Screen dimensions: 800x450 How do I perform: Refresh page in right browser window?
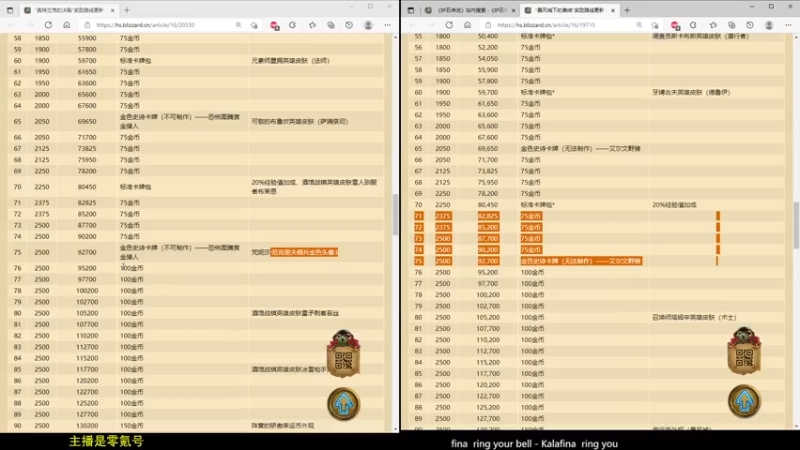tap(449, 25)
